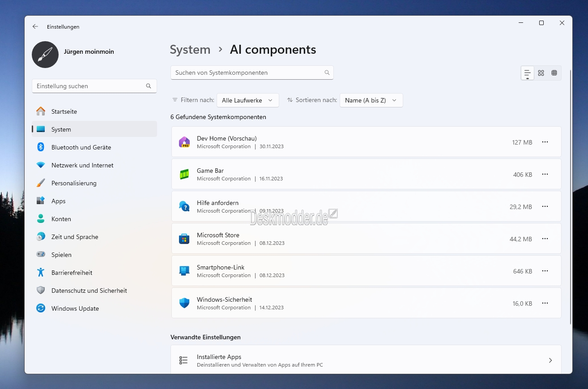Click the vertical scrollbar of the content pane

click(x=571, y=197)
